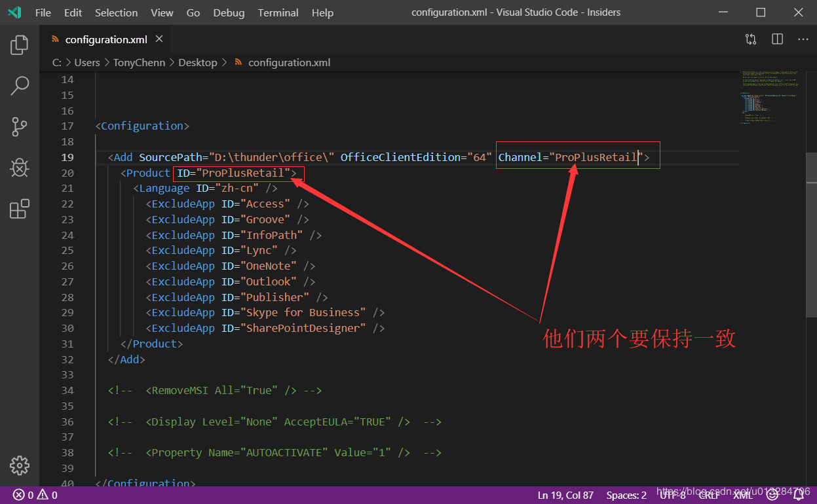Click the opening <Configuration> tag
The image size is (817, 504).
click(x=142, y=126)
